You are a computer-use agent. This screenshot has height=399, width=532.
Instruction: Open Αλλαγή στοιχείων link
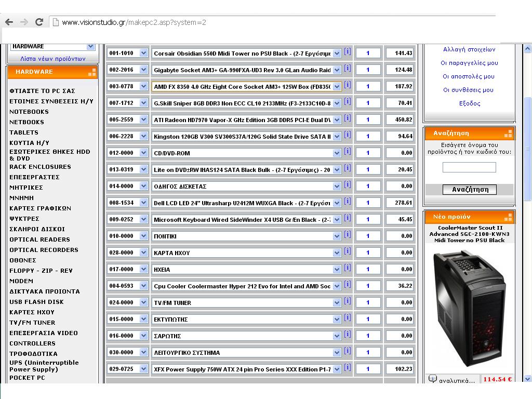(469, 49)
